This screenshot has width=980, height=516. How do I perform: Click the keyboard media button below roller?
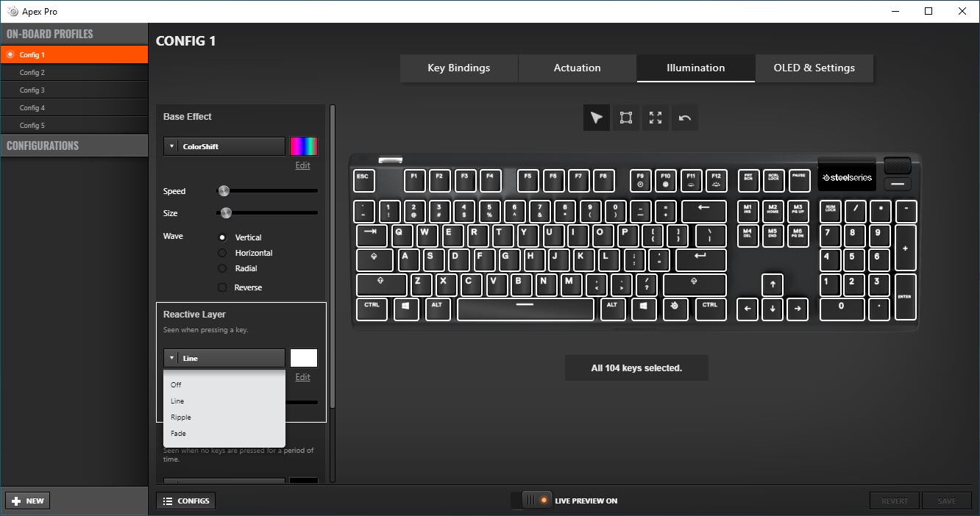pos(898,184)
